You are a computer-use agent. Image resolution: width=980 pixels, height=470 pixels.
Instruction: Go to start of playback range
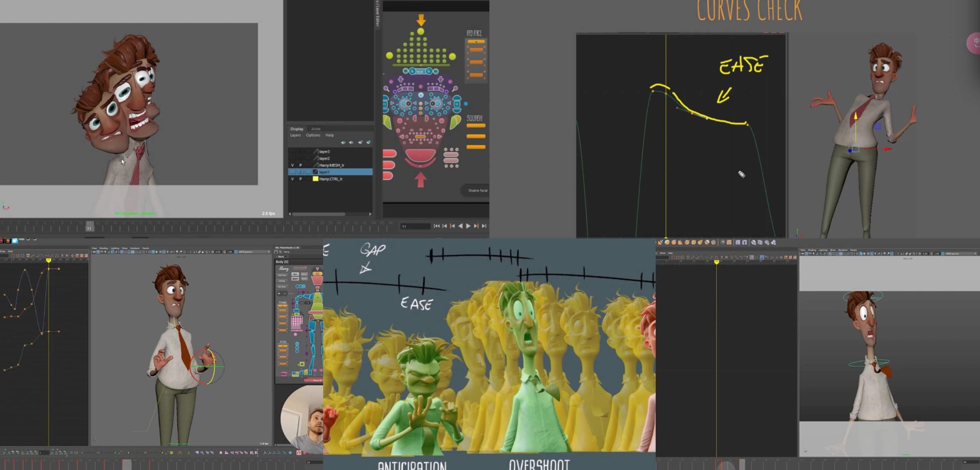point(436,226)
